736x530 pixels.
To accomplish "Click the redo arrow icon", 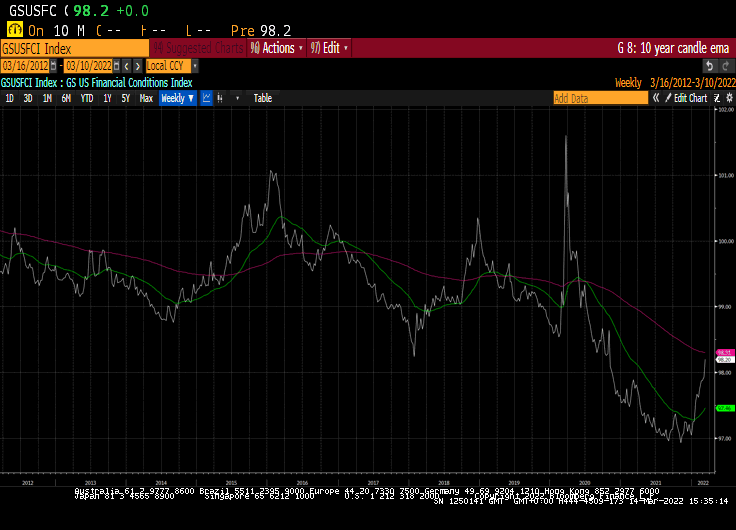I will (724, 66).
